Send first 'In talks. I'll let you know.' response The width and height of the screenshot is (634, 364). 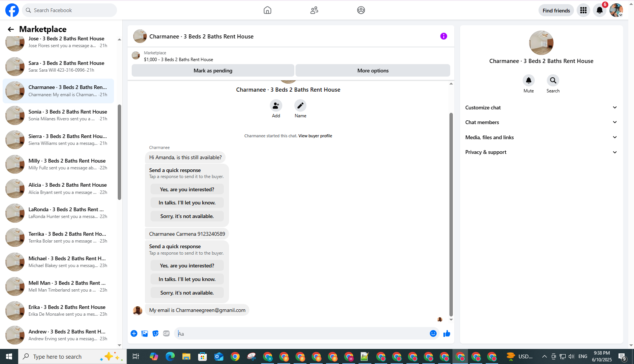tap(187, 203)
